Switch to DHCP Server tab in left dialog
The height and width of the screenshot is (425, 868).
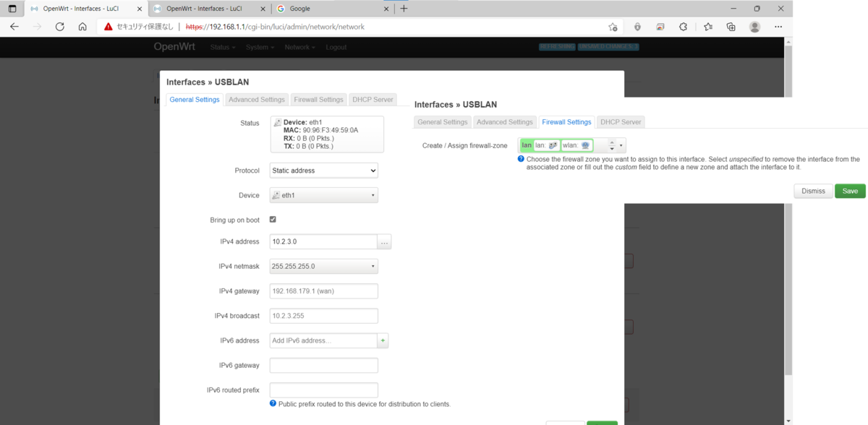(x=373, y=100)
